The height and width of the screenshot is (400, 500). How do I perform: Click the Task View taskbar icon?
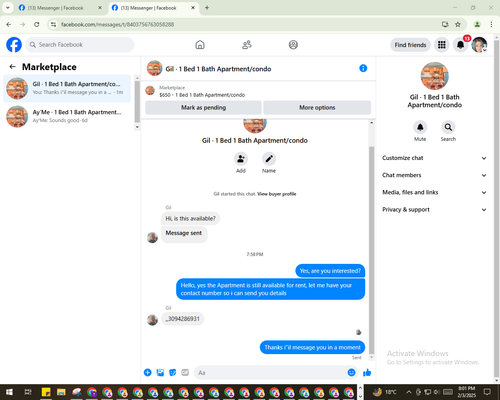click(28, 392)
